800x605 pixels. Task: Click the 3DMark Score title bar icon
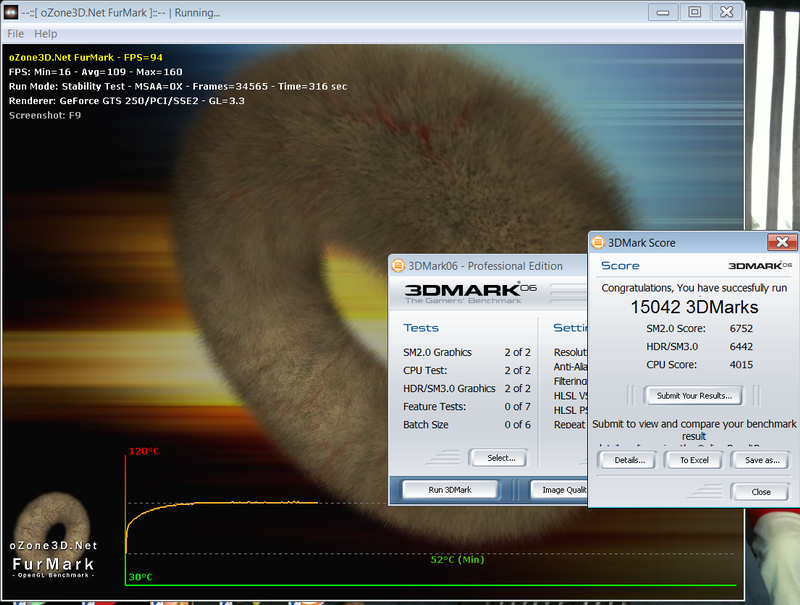click(x=597, y=243)
